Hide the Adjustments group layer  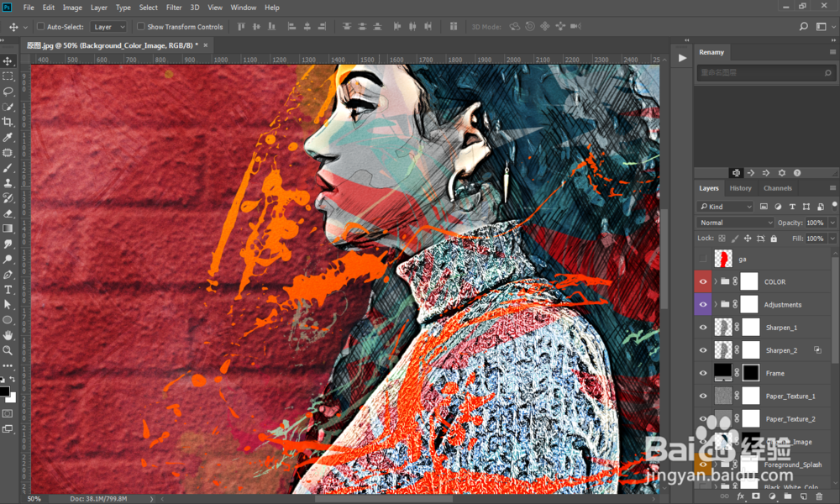(x=703, y=305)
